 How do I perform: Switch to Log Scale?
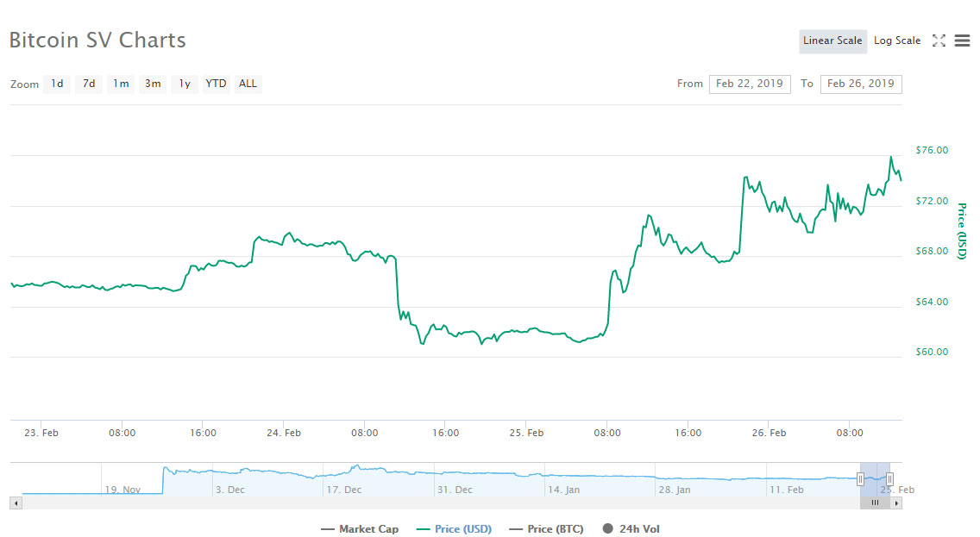897,41
